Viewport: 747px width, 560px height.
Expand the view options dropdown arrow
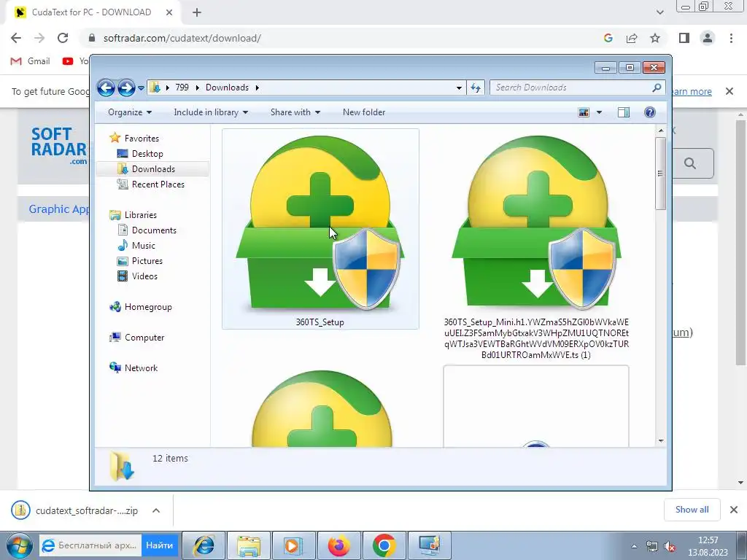pos(600,112)
